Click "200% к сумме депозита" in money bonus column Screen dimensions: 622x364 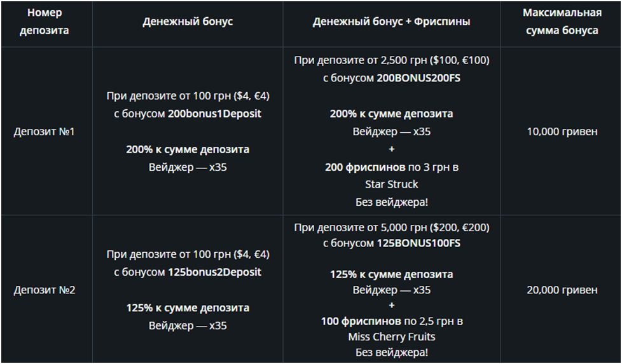[188, 149]
